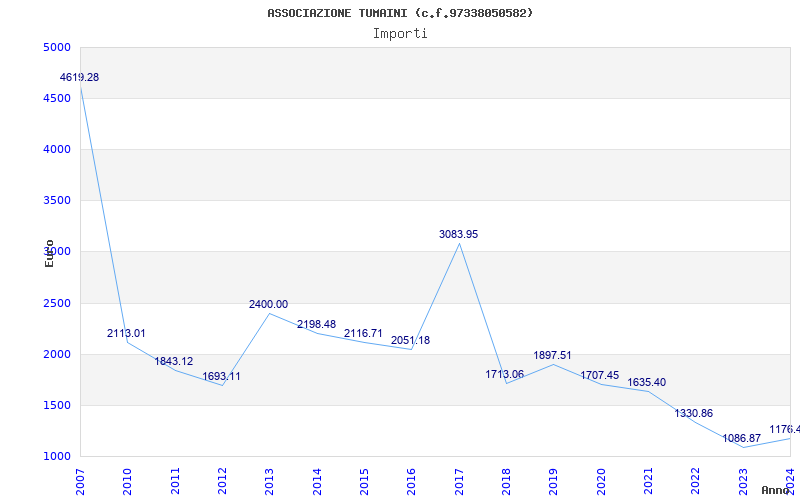Click the y-axis value 2000
Screen dimensions: 800x500
pos(57,355)
